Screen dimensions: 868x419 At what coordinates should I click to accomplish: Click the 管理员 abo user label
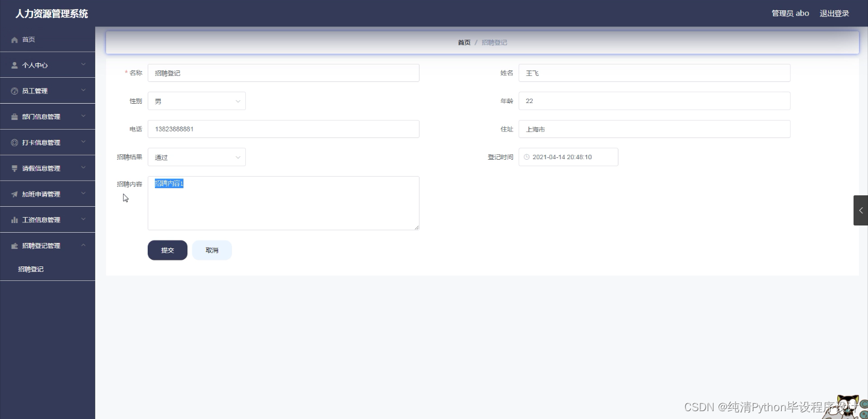790,13
